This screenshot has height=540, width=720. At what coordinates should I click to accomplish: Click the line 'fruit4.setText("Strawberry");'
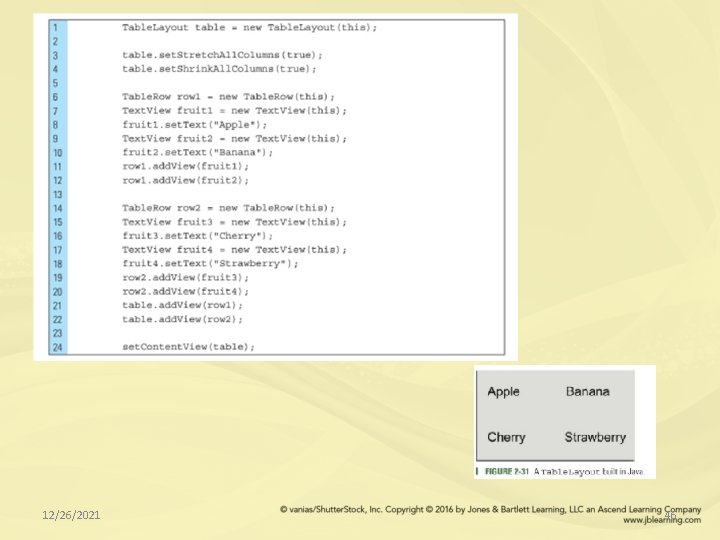coord(210,264)
